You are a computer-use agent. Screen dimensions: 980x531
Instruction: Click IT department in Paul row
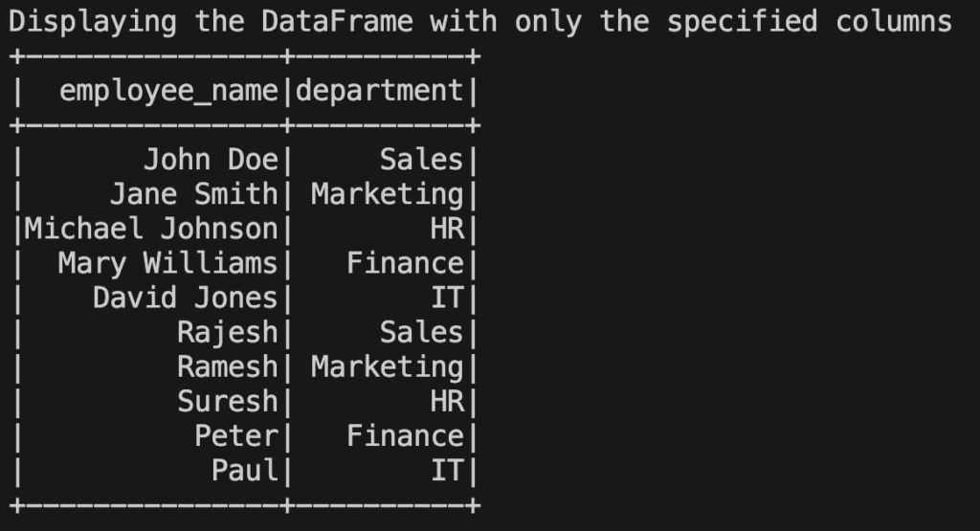pyautogui.click(x=447, y=471)
